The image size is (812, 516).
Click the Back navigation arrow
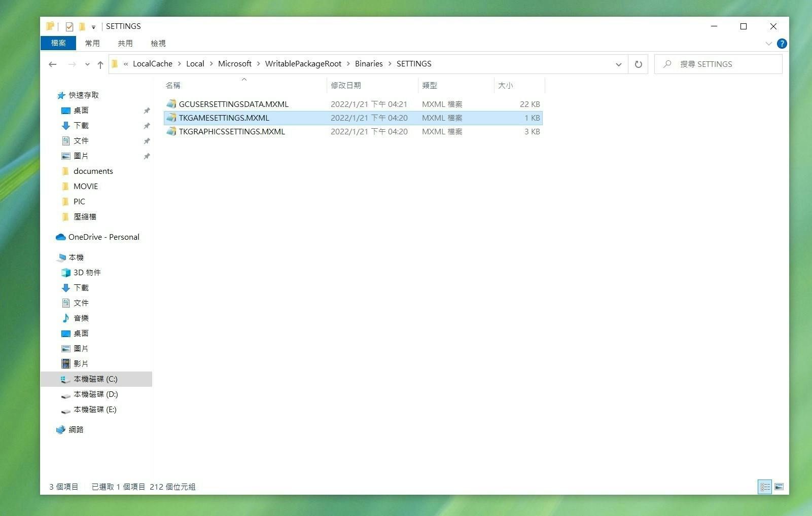click(x=52, y=64)
